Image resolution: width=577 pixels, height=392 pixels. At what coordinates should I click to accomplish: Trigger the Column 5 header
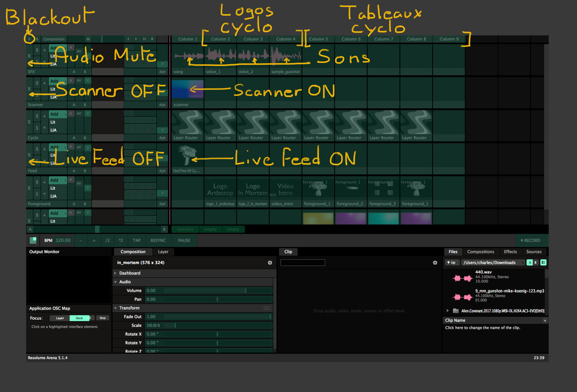pos(318,39)
